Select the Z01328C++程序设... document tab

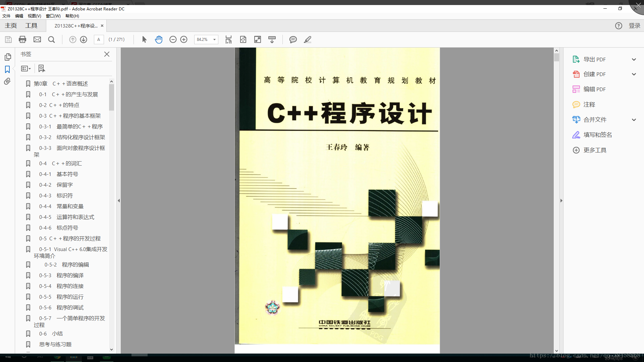pos(76,26)
